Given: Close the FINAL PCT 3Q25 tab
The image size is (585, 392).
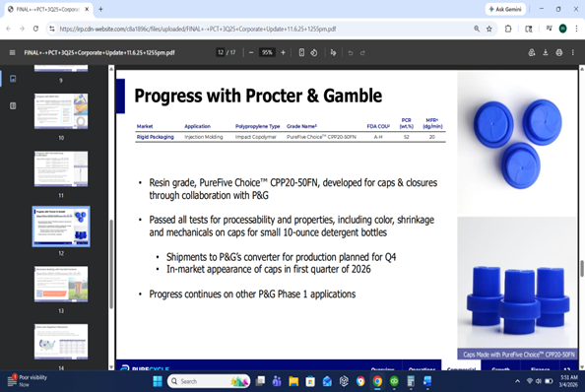Looking at the screenshot, I should 87,9.
